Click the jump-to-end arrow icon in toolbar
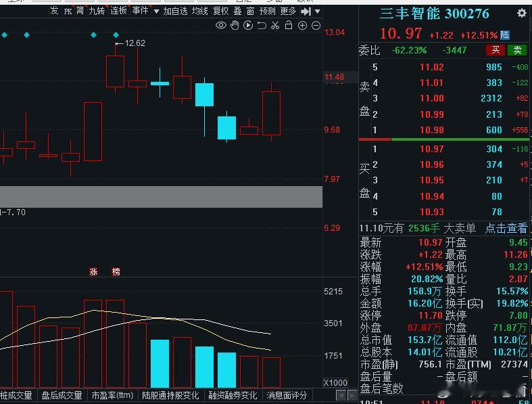 point(306,12)
